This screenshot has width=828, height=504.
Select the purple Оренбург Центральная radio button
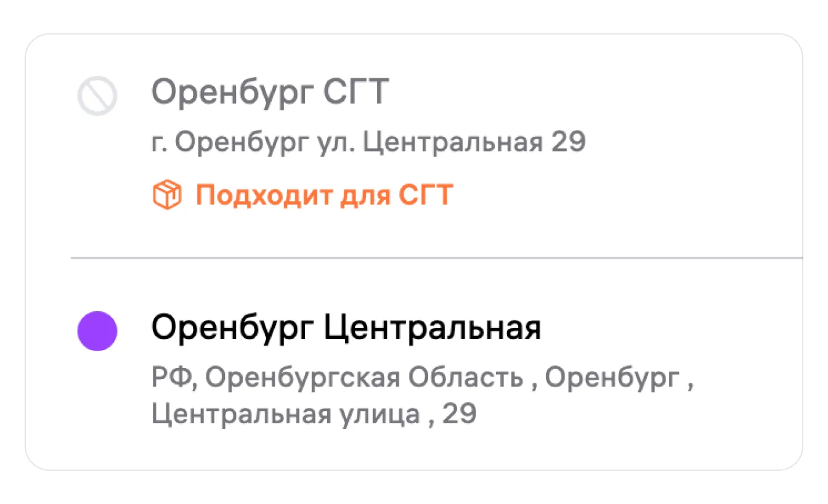pos(97,331)
